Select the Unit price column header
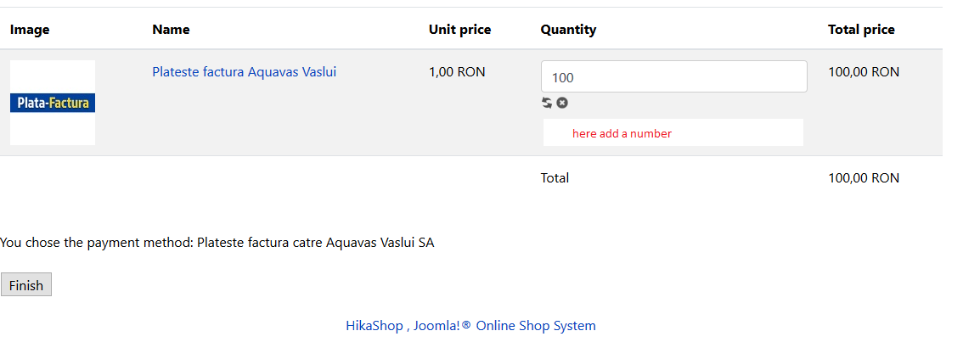This screenshot has height=359, width=980. coord(459,30)
